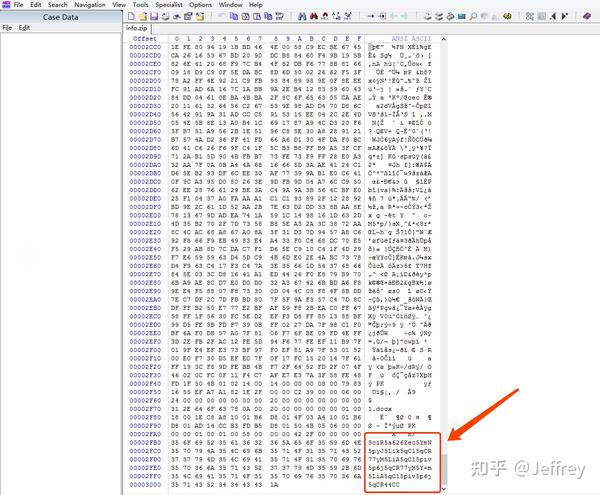The image size is (600, 495).
Task: Select the info.zip tab
Action: [137, 28]
